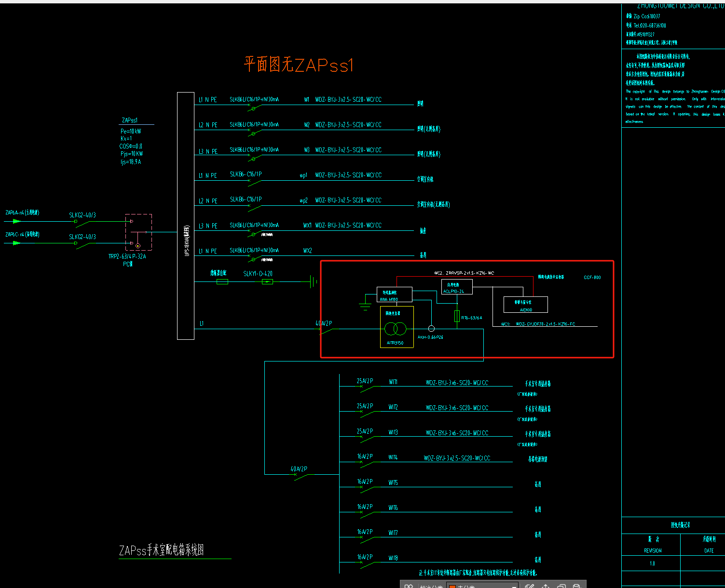Click the WIT8 circuit label
This screenshot has width=725, height=588.
point(393,558)
